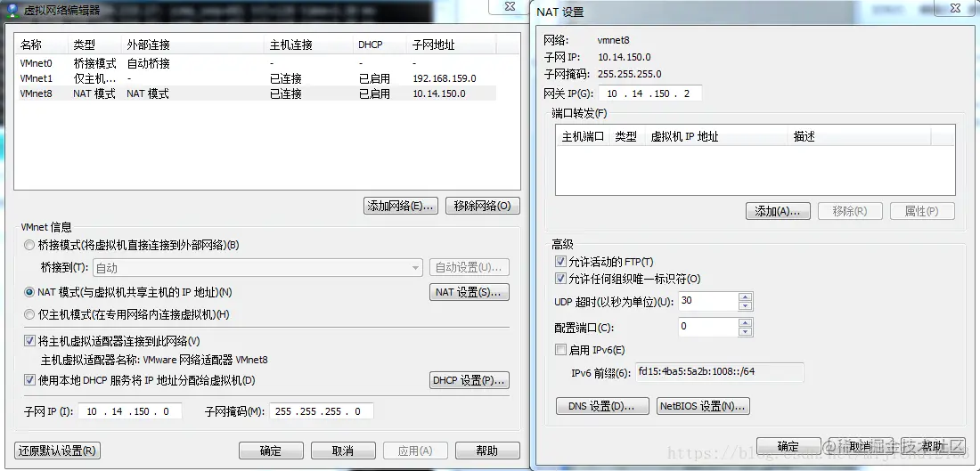Click the 子网掩码 input field
This screenshot has height=471, width=980.
tap(322, 411)
